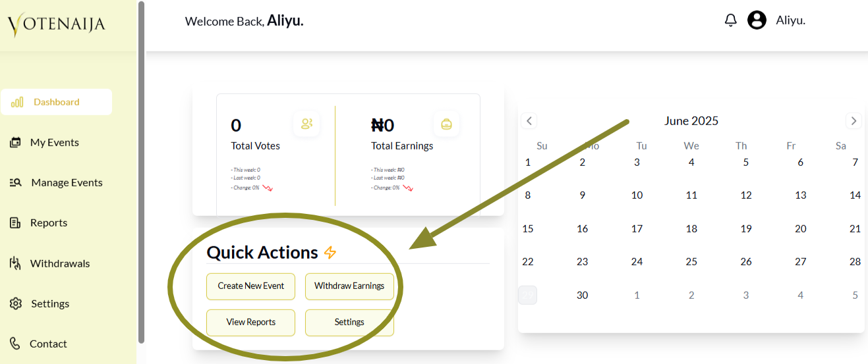The width and height of the screenshot is (868, 364).
Task: Click the notification bell icon
Action: pyautogui.click(x=730, y=20)
